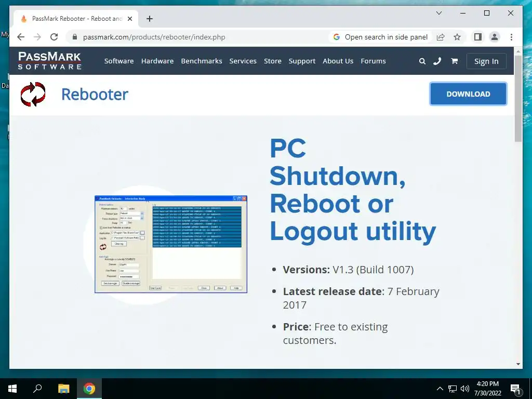Bookmark this page with star
532x399 pixels.
[457, 37]
